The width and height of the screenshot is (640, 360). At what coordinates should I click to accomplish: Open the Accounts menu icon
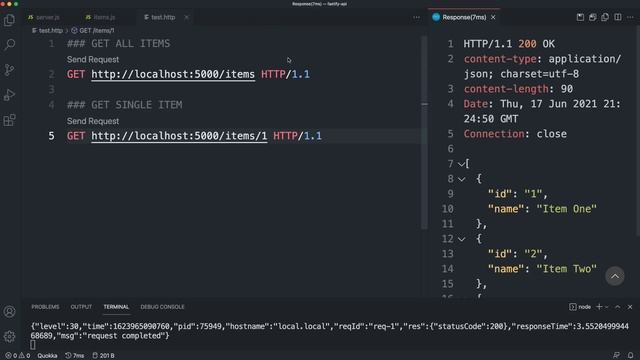tap(9, 312)
